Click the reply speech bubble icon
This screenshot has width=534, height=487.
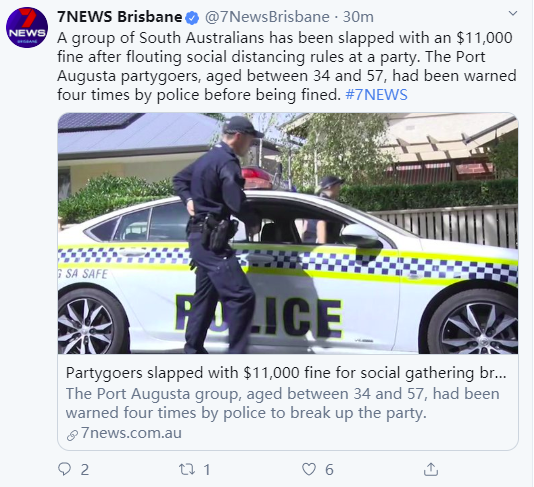pos(64,469)
